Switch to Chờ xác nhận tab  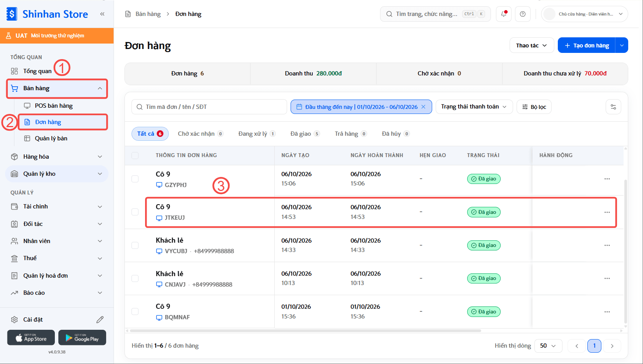click(x=200, y=134)
